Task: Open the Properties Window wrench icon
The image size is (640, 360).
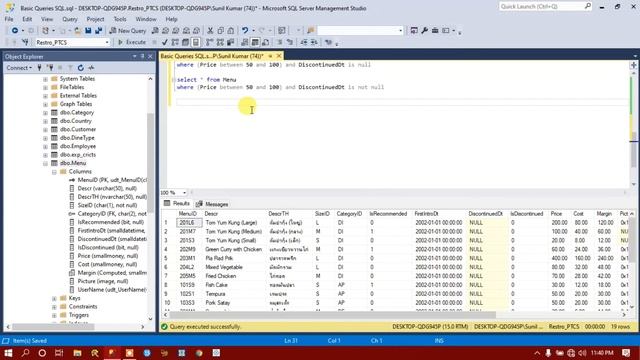Action: click(424, 31)
